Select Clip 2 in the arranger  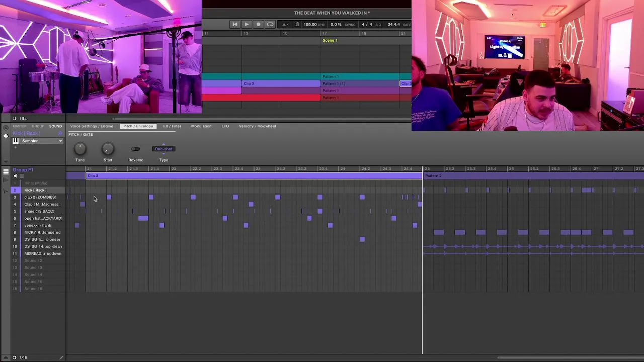281,83
